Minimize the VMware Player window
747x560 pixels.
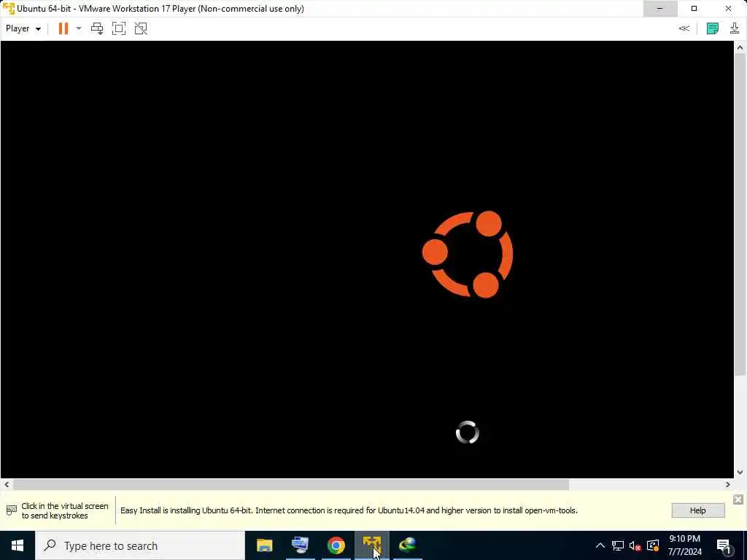coord(659,9)
